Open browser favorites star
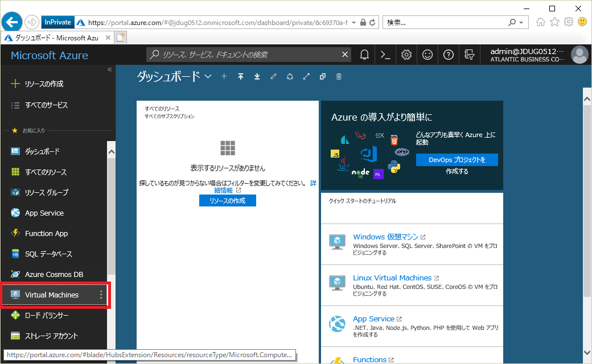This screenshot has height=364, width=592. tap(554, 22)
